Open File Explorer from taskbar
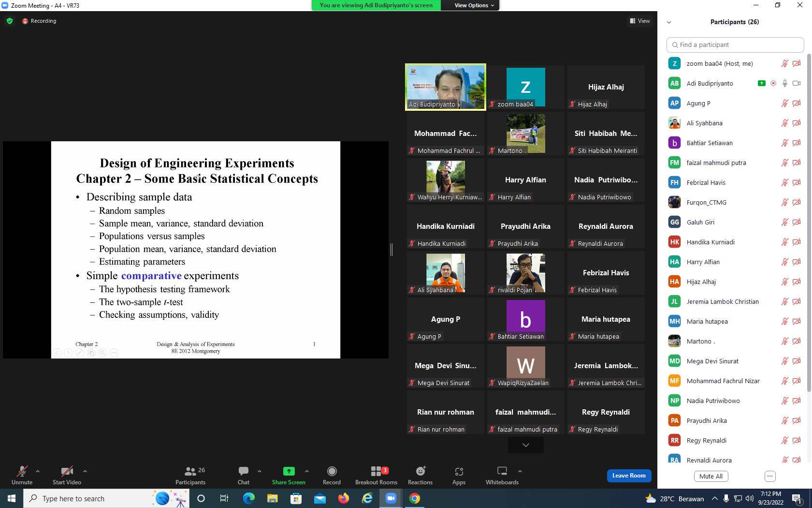Viewport: 812px width, 508px height. pos(272,498)
